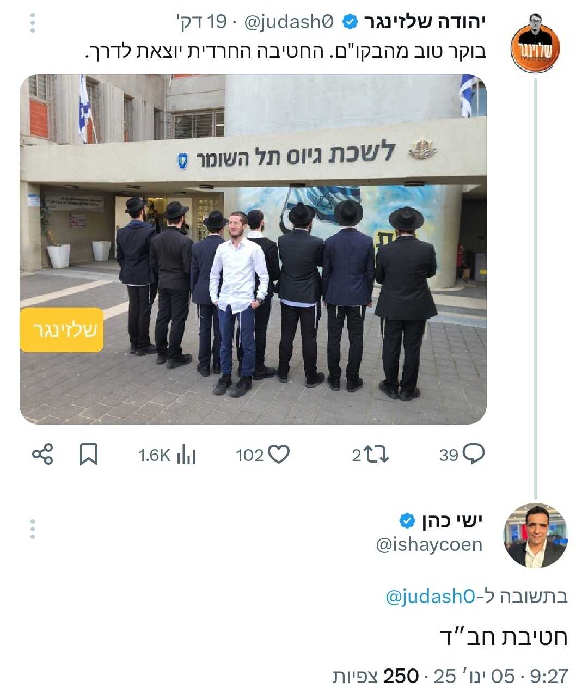Tap the verified badge beside Ishay Coen's name

[407, 521]
